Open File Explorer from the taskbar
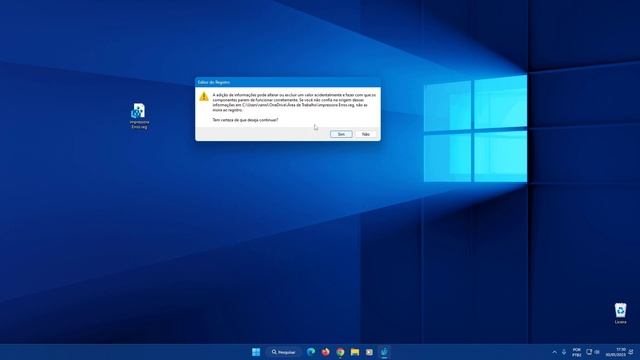Viewport: 640px width, 360px height. pyautogui.click(x=355, y=352)
